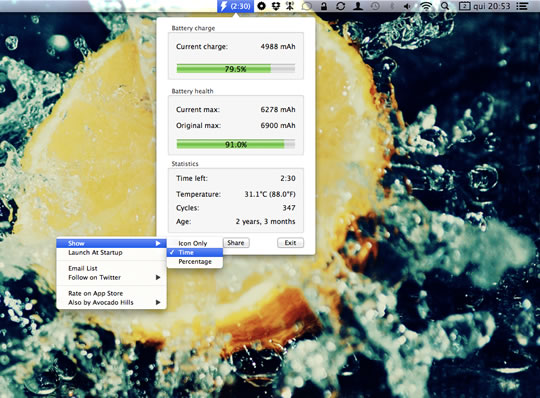The width and height of the screenshot is (540, 398).
Task: Select the checked Time option
Action: tap(195, 252)
